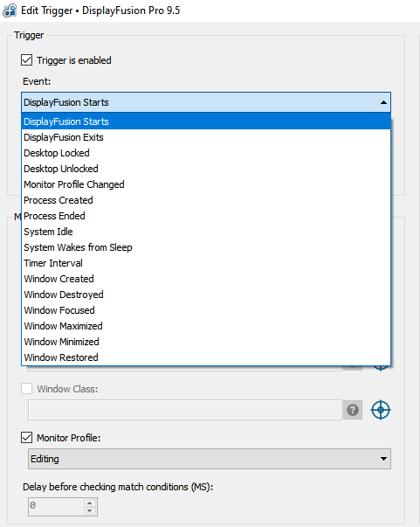Image resolution: width=420 pixels, height=527 pixels.
Task: Collapse the Event dropdown combo box
Action: tap(206, 102)
